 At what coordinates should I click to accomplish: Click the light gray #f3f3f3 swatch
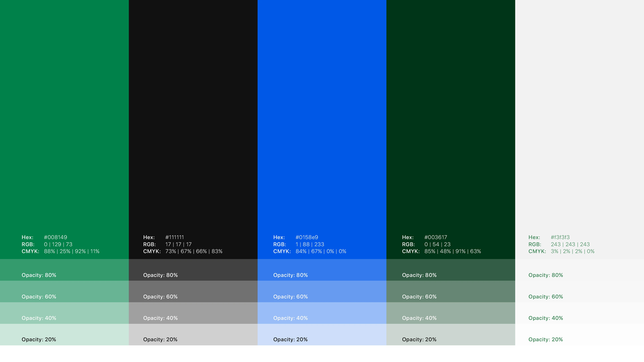(x=579, y=112)
